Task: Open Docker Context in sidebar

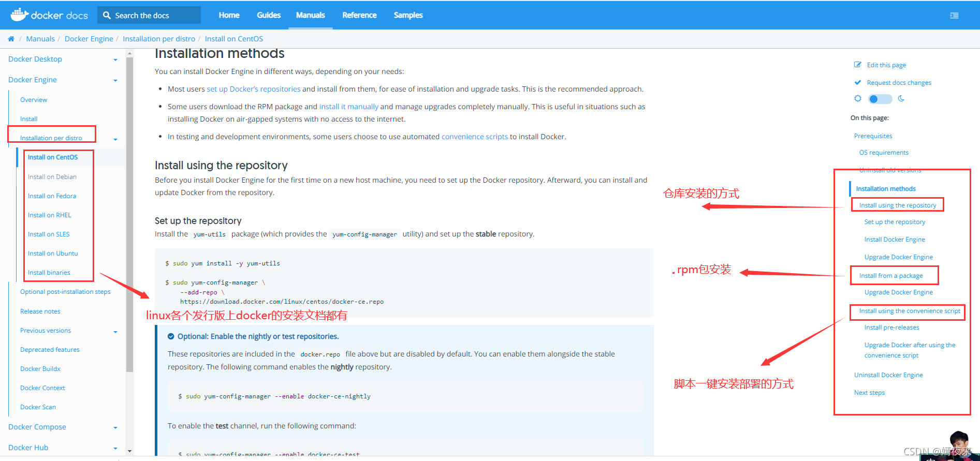Action: [42, 388]
